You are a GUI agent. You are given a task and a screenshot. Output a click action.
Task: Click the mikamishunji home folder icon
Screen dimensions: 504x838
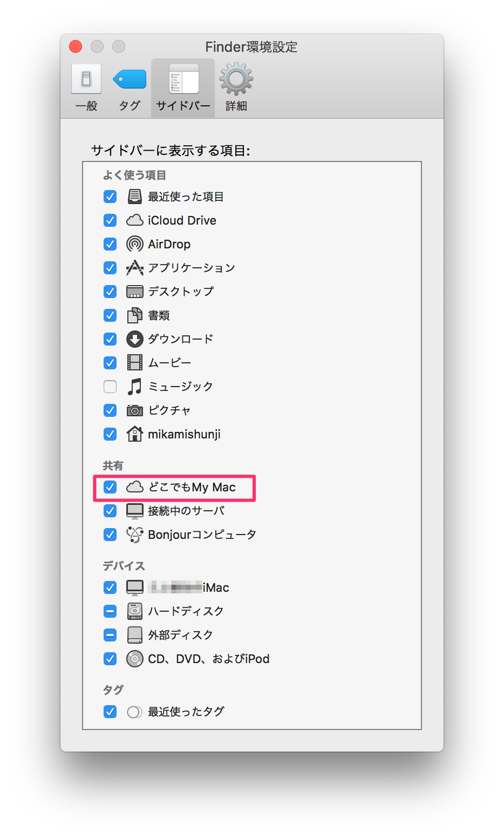pyautogui.click(x=134, y=434)
